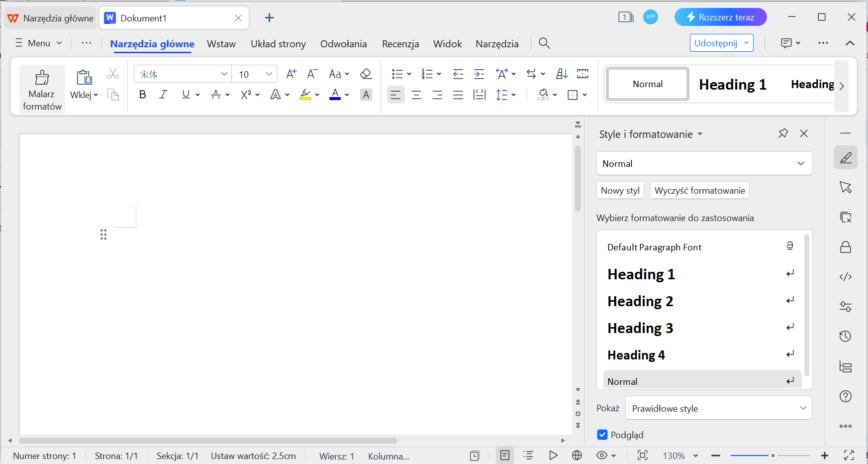Click Wyczyść formatowanie button
Image resolution: width=868 pixels, height=464 pixels.
[x=699, y=191]
